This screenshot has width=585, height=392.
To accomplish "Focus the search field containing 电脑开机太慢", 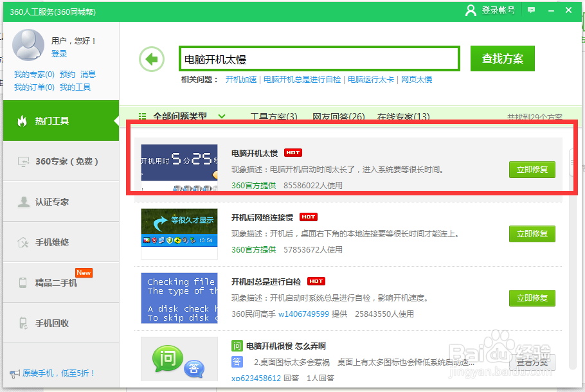I will [x=319, y=58].
